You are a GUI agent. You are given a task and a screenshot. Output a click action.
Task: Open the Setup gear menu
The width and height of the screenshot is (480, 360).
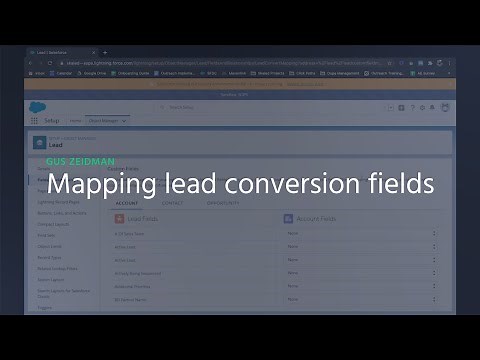pos(422,108)
